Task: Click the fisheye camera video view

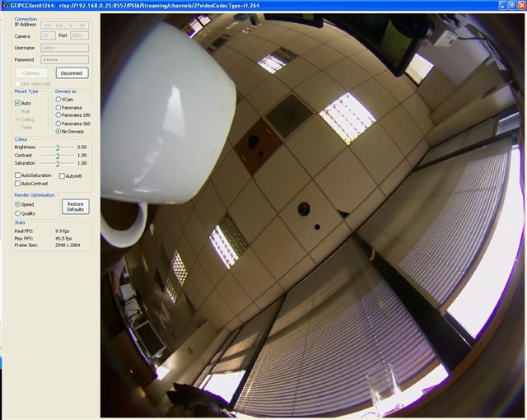Action: (312, 216)
